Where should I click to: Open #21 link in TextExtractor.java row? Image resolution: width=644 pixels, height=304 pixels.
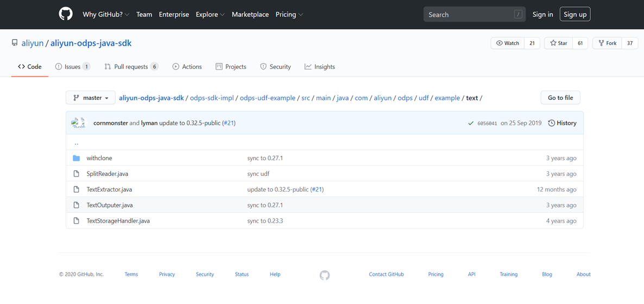pos(316,189)
